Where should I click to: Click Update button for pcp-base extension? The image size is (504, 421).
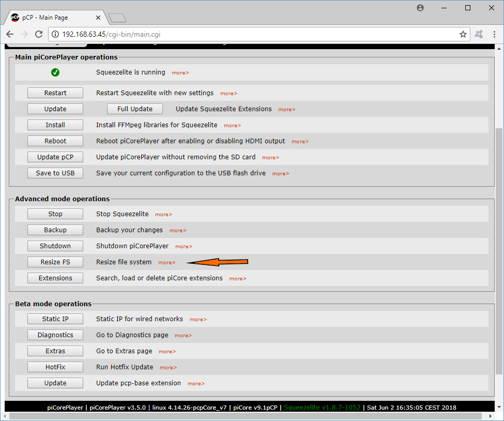pos(55,383)
